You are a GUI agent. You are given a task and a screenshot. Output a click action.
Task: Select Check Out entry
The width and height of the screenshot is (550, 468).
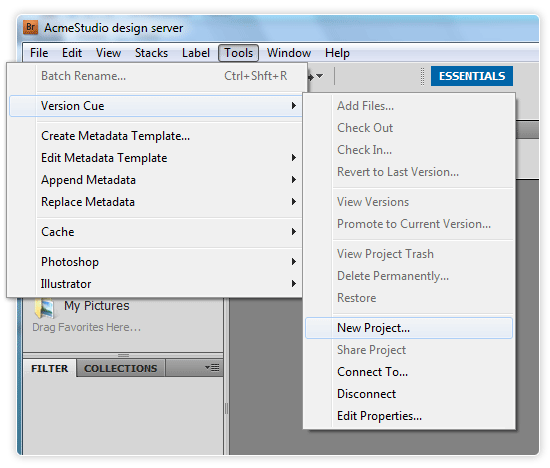click(409, 128)
